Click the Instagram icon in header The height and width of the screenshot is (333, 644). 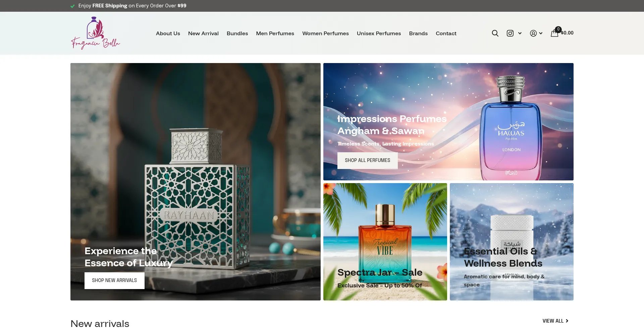click(x=510, y=33)
